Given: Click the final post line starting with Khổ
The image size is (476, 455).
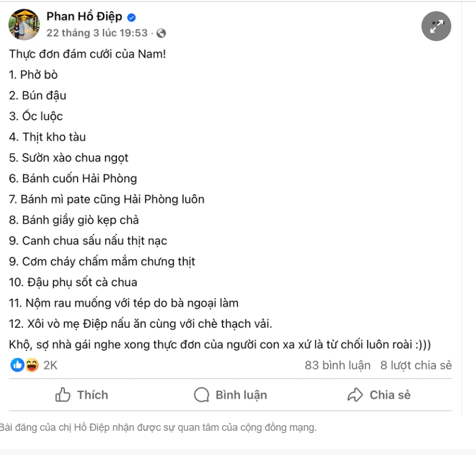Looking at the screenshot, I should coord(220,344).
